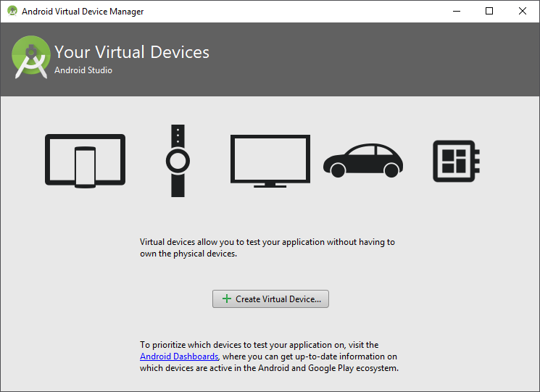
Task: Click the small AVD Manager title bar icon
Action: [12, 11]
